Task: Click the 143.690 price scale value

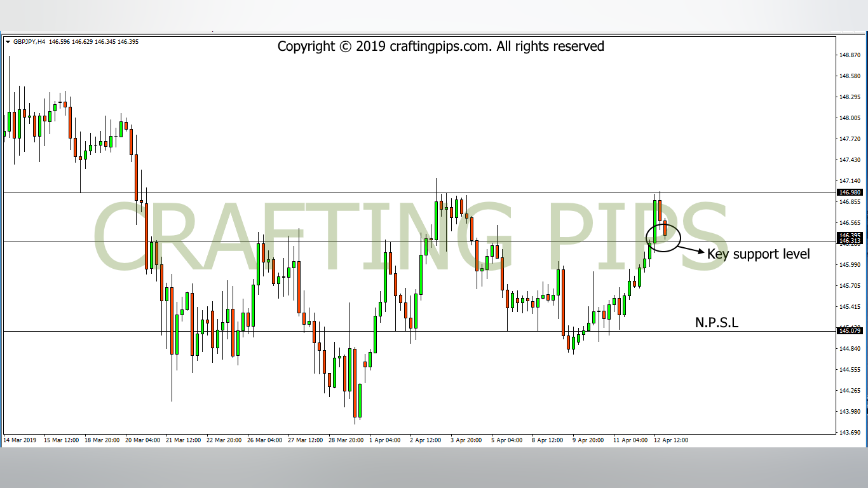Action: [850, 433]
